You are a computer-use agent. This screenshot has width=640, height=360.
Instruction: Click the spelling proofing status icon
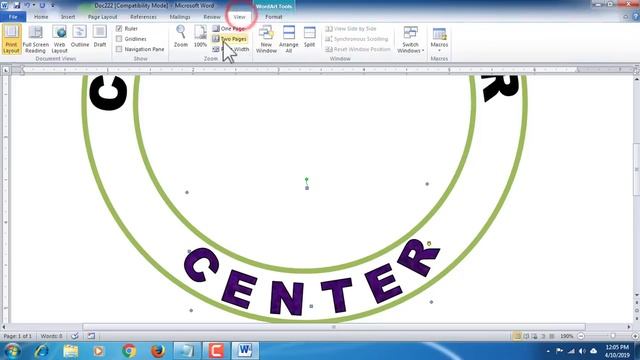pyautogui.click(x=75, y=336)
